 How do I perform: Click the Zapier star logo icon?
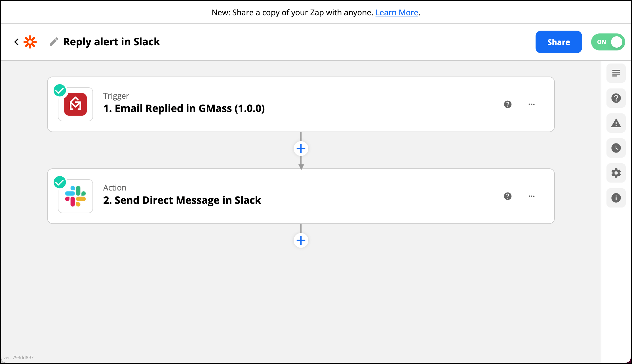click(30, 42)
